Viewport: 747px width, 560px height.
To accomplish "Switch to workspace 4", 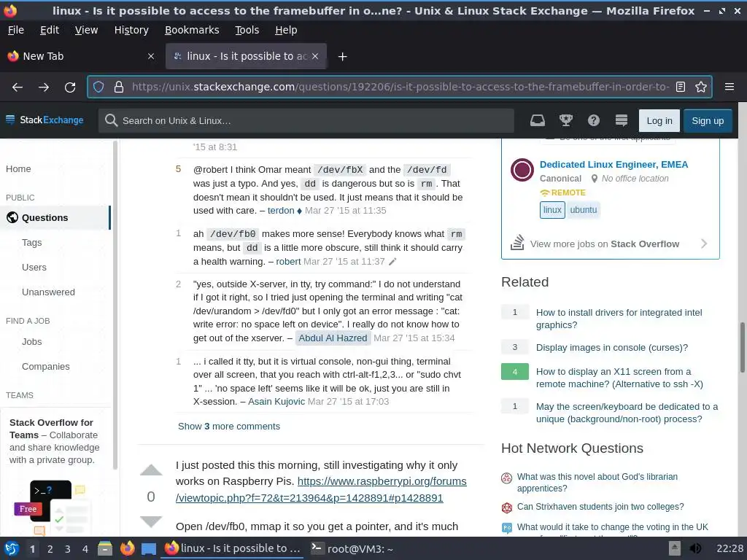I will [x=85, y=549].
